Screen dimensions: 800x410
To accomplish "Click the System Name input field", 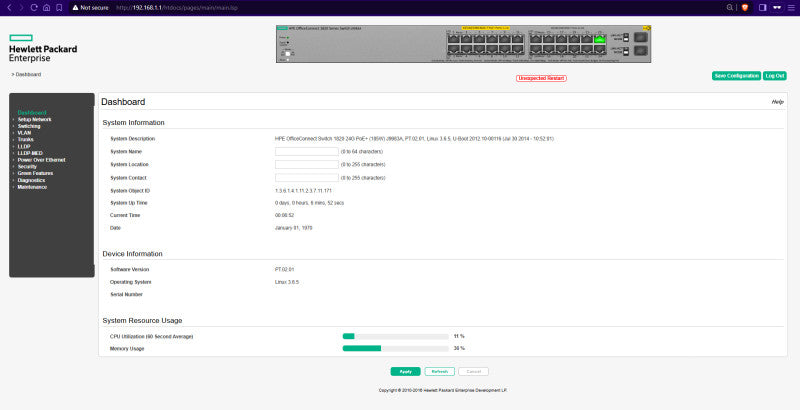I will click(307, 151).
